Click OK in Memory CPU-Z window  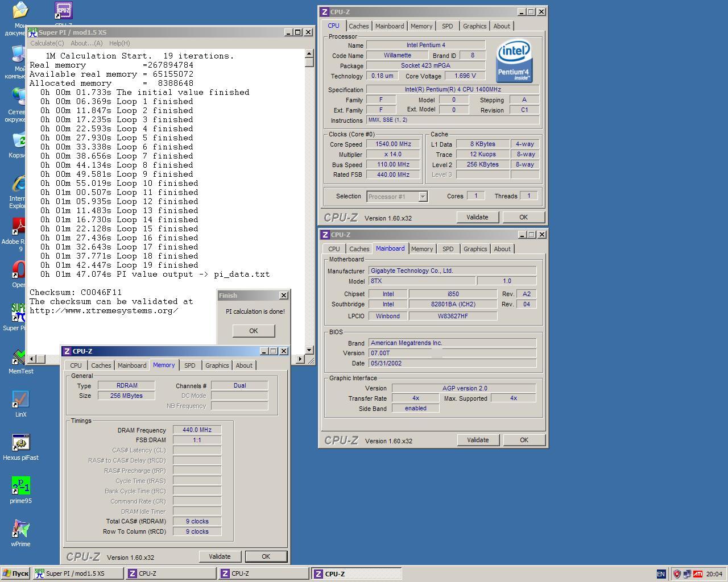(x=266, y=556)
